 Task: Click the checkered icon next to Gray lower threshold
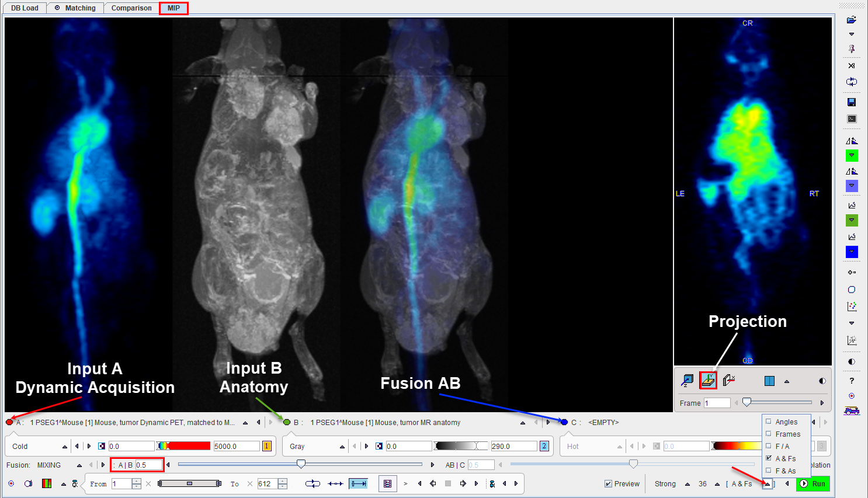pyautogui.click(x=379, y=446)
